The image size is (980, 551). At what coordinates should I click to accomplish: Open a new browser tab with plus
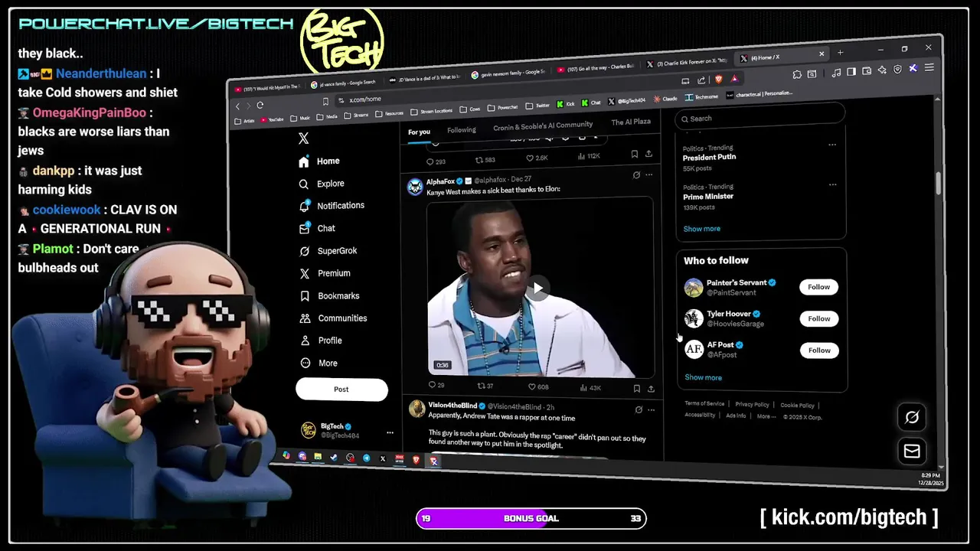840,52
